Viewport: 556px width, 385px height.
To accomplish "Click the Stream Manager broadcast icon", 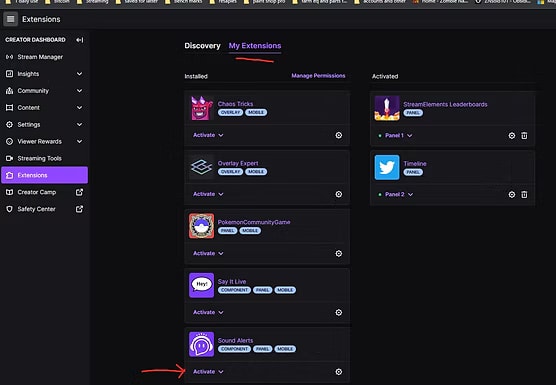I will coord(10,57).
